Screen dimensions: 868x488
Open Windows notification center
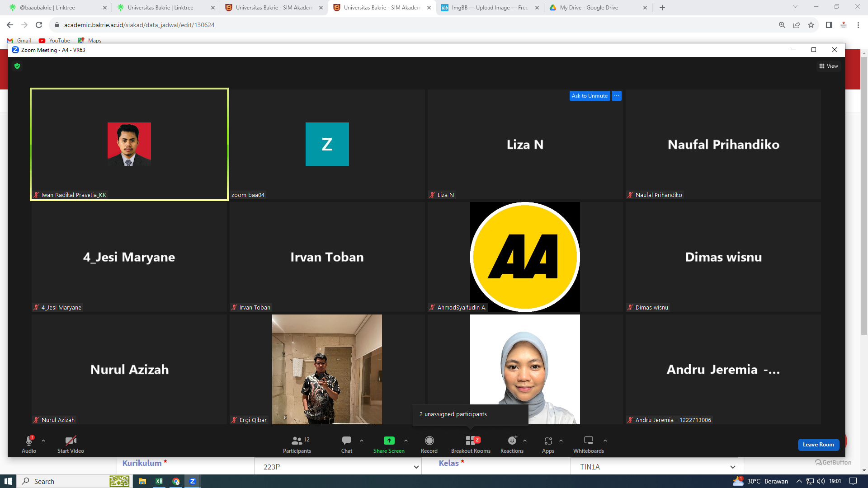853,481
